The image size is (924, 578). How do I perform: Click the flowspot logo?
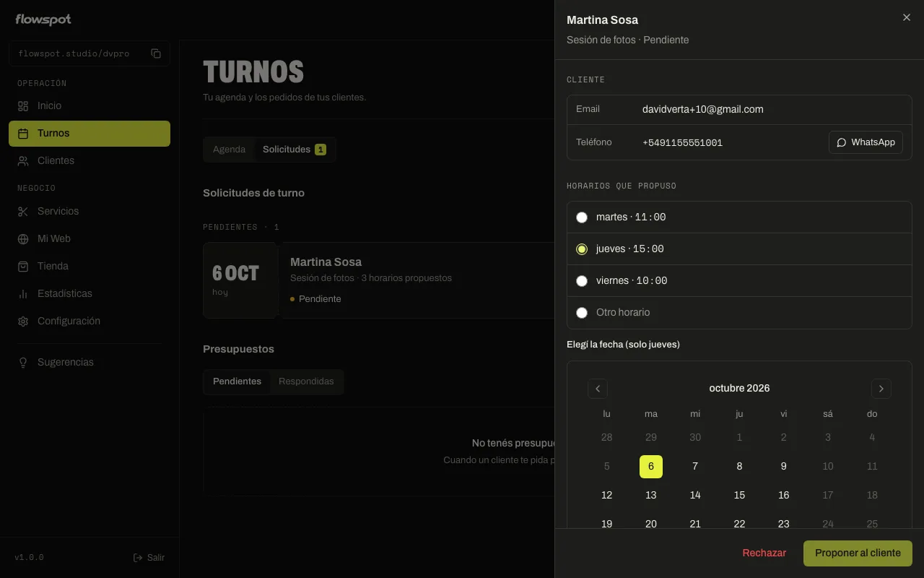pyautogui.click(x=43, y=20)
